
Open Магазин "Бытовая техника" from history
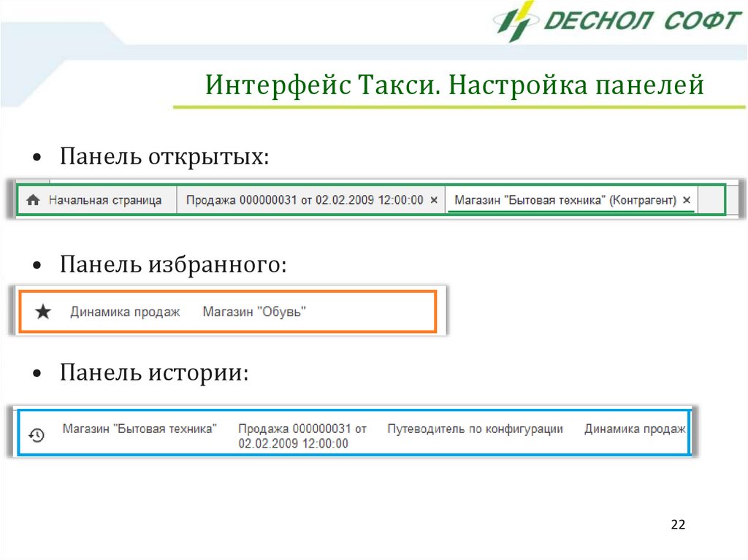pos(140,429)
